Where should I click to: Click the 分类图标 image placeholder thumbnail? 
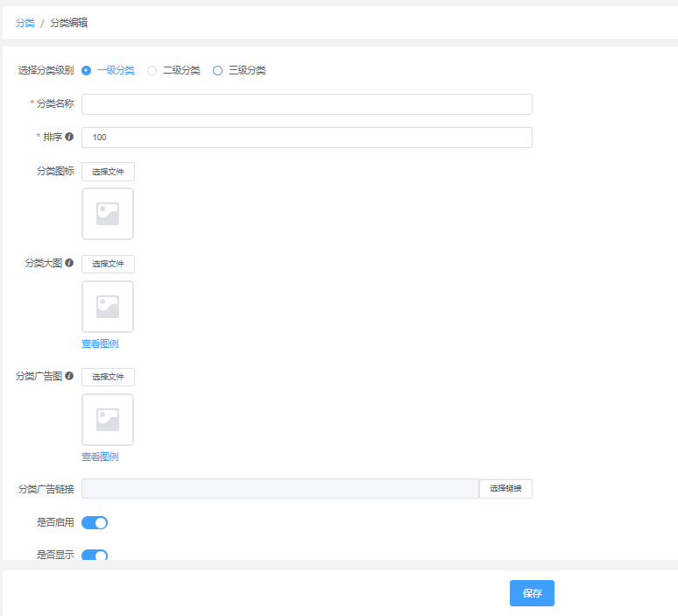click(108, 214)
